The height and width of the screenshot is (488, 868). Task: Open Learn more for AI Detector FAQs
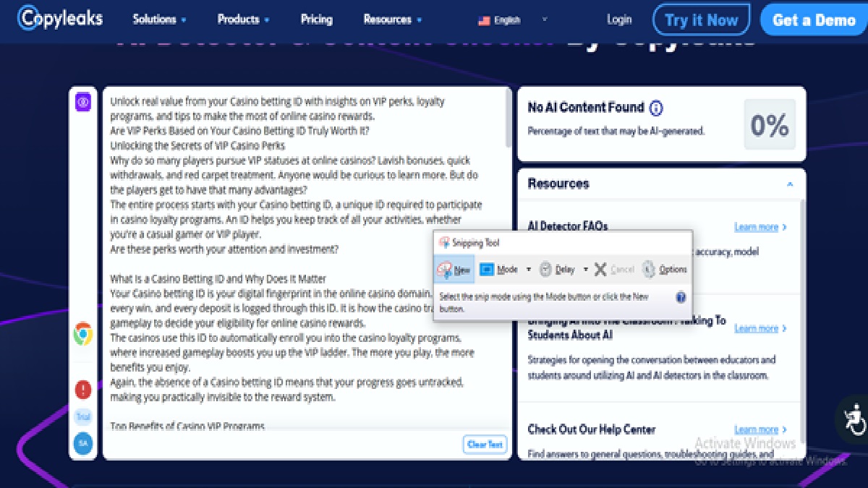[x=760, y=227]
